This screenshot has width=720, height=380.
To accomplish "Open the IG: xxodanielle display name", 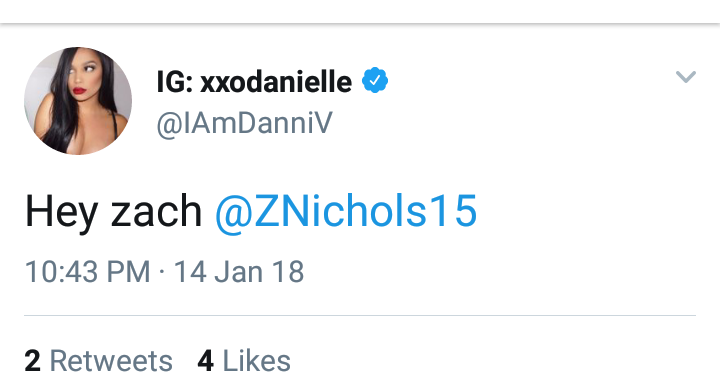I will [x=254, y=82].
